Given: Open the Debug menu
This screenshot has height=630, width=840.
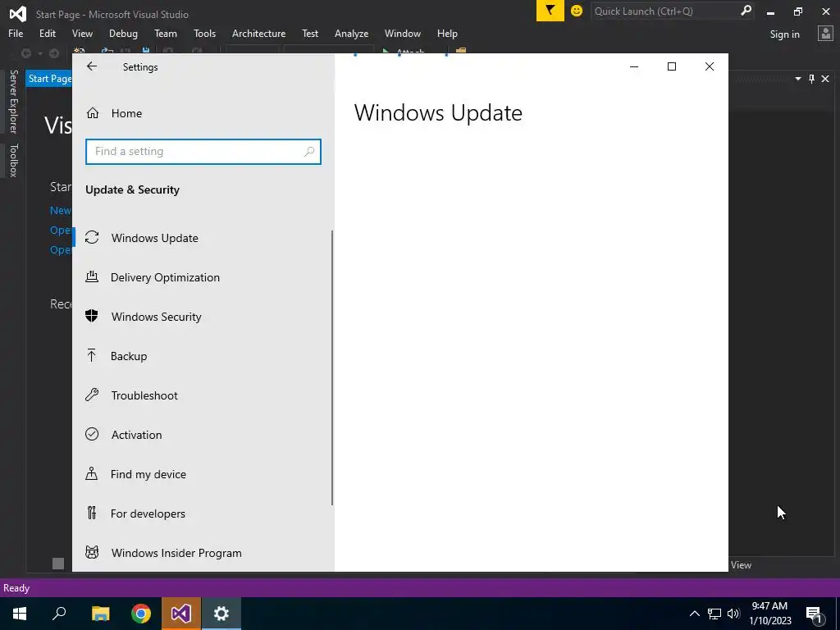Looking at the screenshot, I should pyautogui.click(x=123, y=33).
